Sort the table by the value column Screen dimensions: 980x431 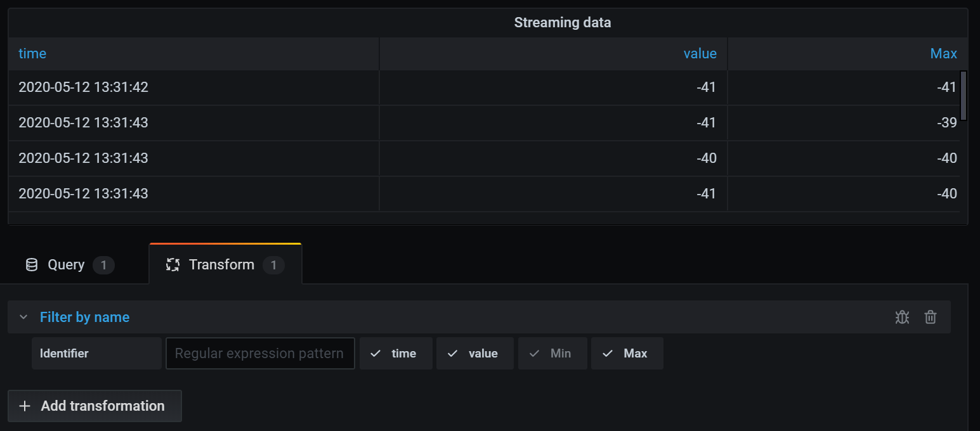point(700,53)
